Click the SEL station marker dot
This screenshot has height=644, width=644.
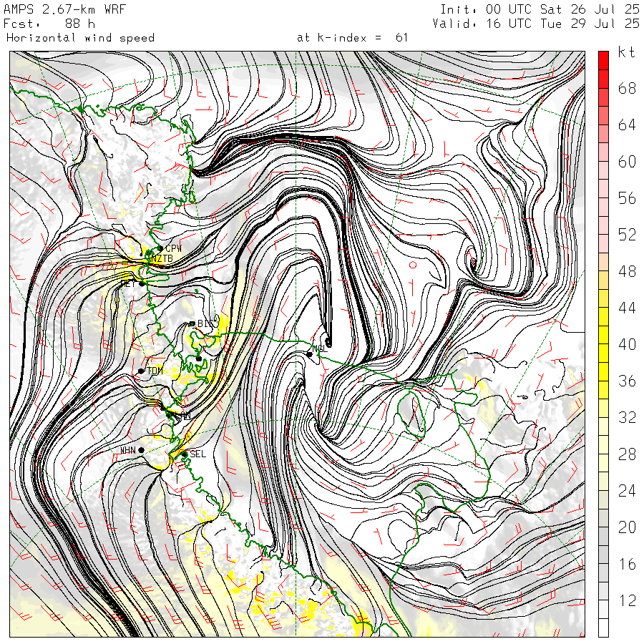pyautogui.click(x=185, y=454)
